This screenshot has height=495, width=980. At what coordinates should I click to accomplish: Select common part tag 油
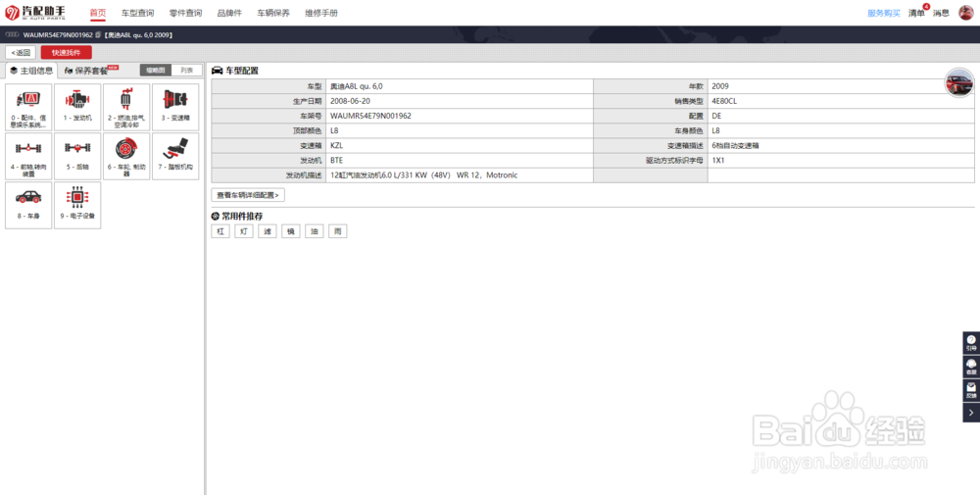pos(315,231)
